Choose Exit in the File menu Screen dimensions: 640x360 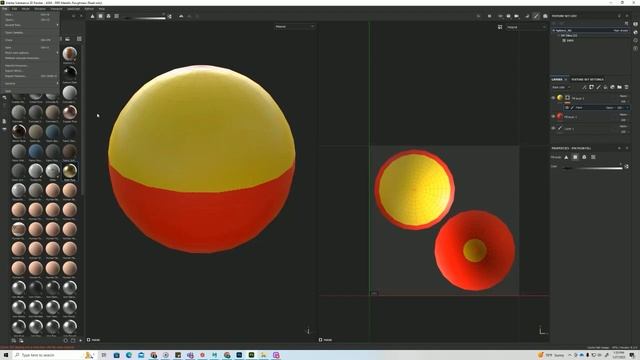point(31,91)
